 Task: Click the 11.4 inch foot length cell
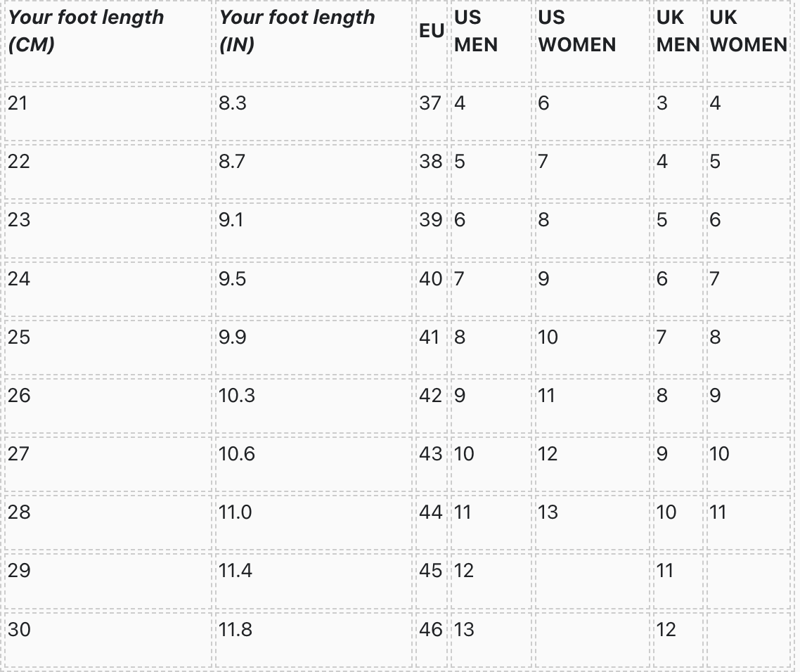tap(235, 571)
